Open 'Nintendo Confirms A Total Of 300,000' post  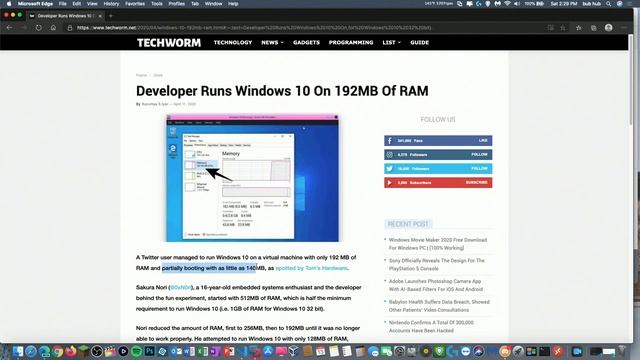point(431,327)
